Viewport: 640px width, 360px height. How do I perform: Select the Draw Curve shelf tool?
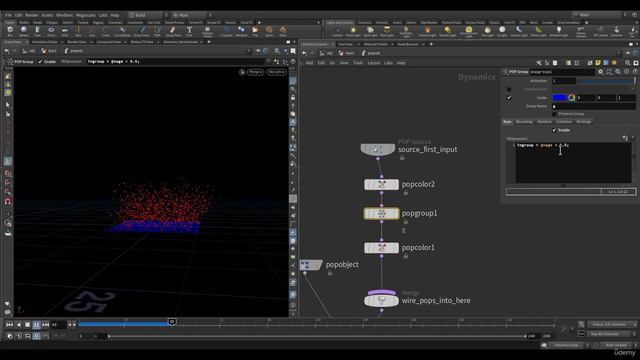click(x=141, y=31)
